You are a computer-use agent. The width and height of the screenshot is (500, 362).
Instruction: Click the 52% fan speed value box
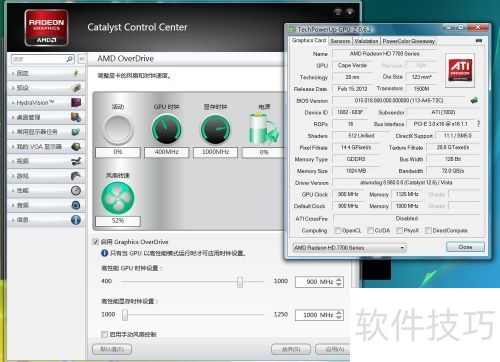[118, 221]
